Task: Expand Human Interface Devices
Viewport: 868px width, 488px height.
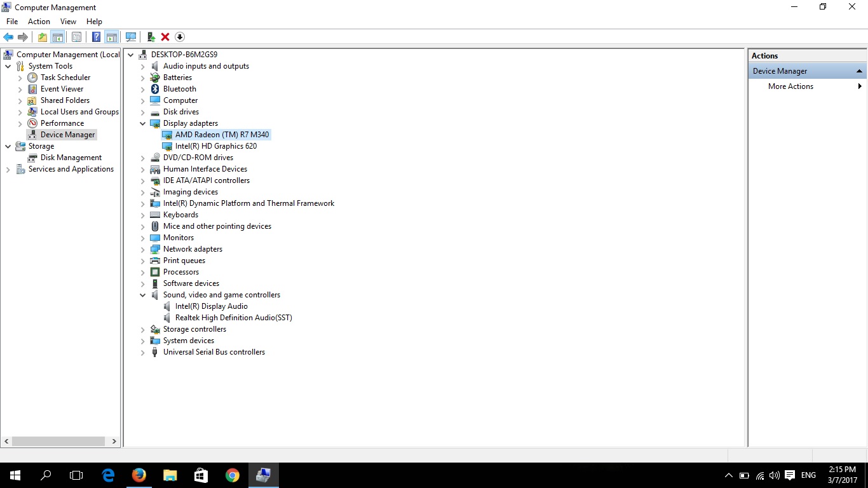Action: pos(143,169)
